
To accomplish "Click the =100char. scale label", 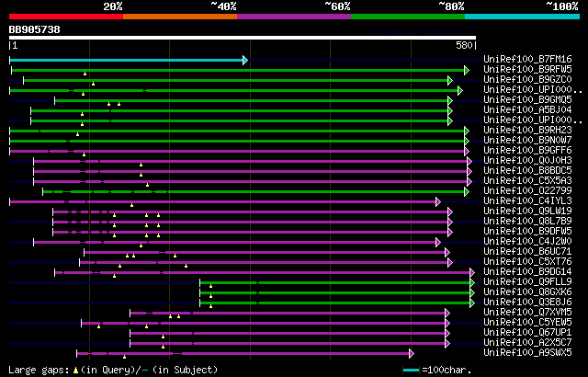I will [x=447, y=371].
